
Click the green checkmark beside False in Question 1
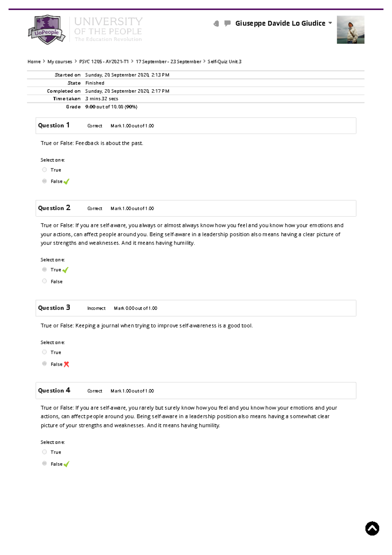coord(67,181)
